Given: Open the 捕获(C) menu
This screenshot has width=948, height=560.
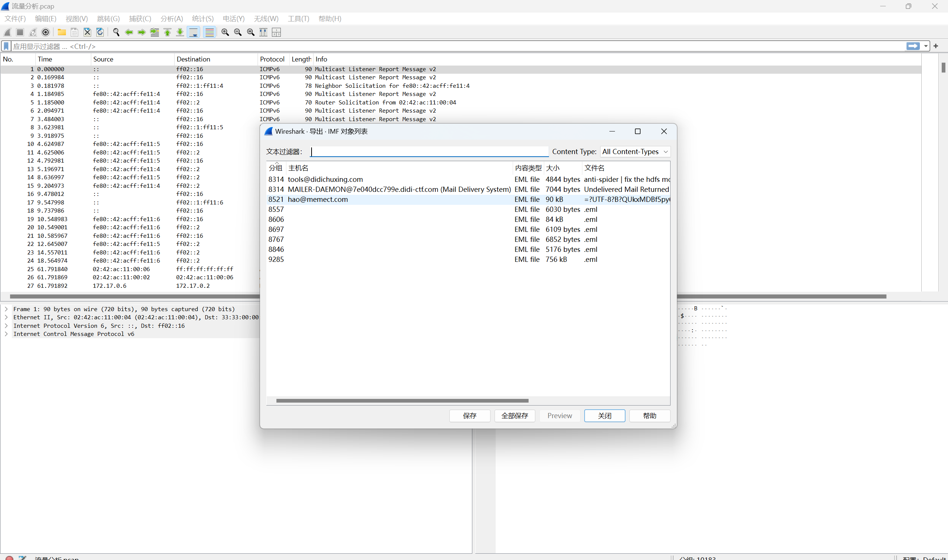Looking at the screenshot, I should (x=140, y=19).
